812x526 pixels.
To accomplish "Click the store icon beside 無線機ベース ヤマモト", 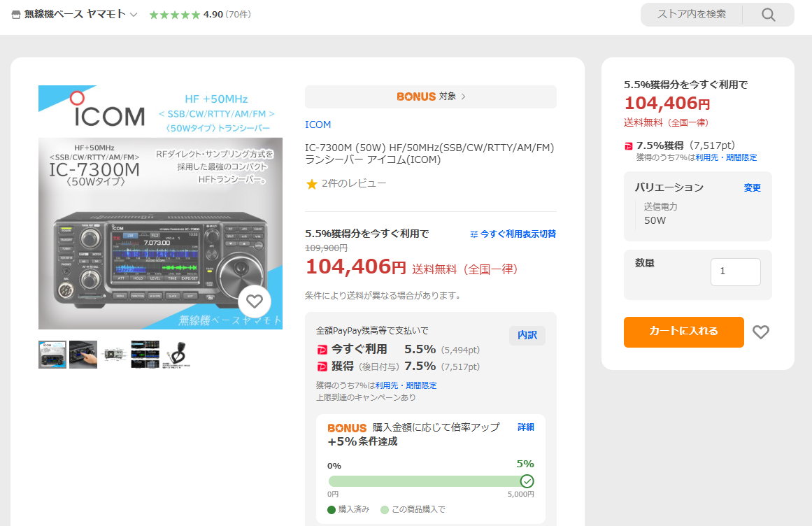I will 16,15.
